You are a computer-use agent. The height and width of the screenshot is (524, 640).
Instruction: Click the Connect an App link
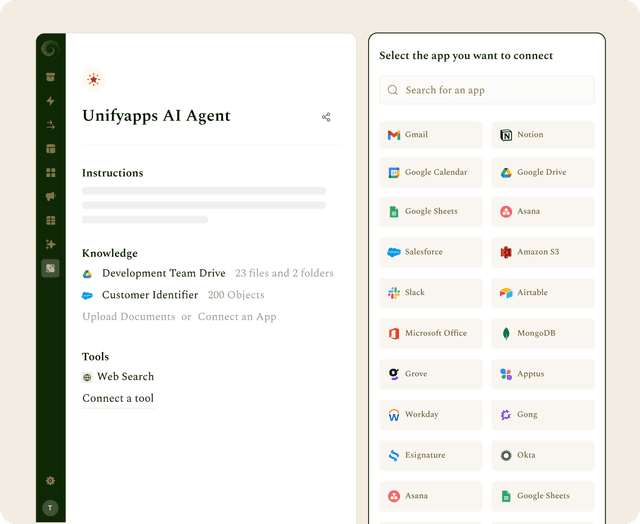(x=237, y=317)
